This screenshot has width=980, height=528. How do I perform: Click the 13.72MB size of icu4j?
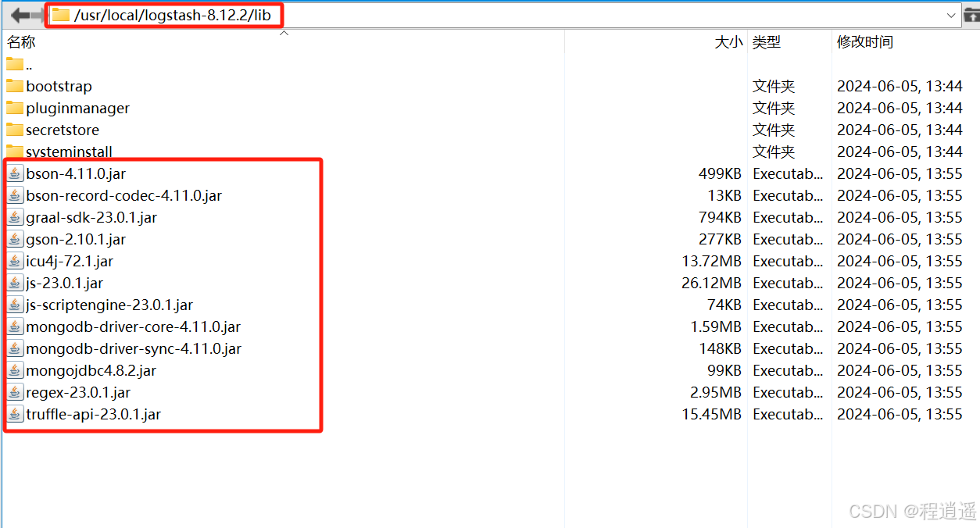[711, 261]
